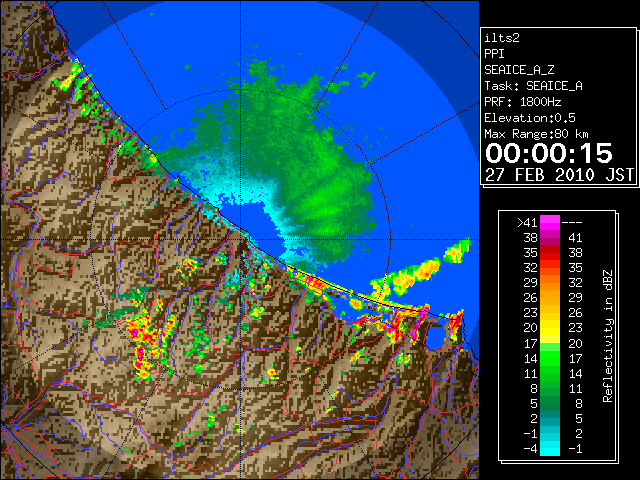This screenshot has width=640, height=480.
Task: Pick the magenta >41 dBZ color band
Action: pos(550,222)
